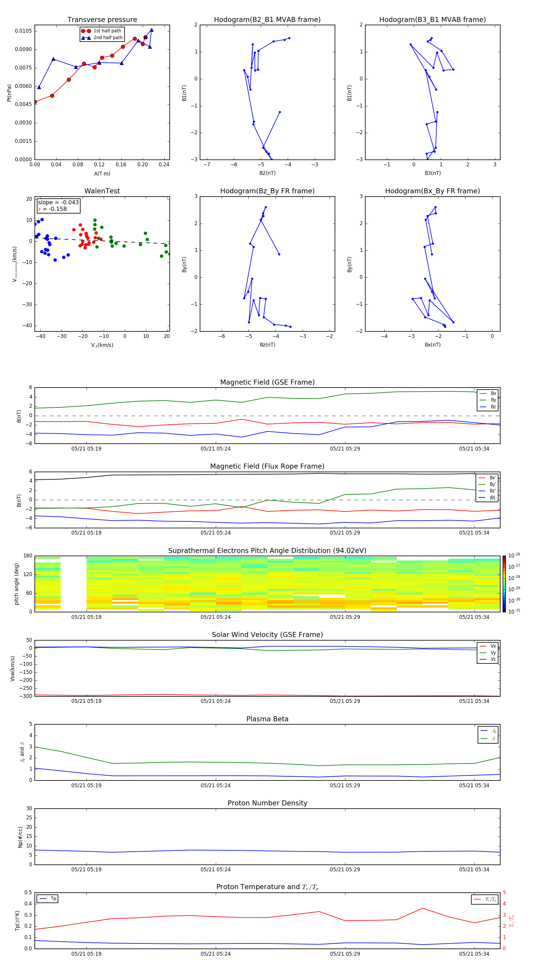
Task: Select the β entry in Plasma Beta legend
Action: [488, 739]
